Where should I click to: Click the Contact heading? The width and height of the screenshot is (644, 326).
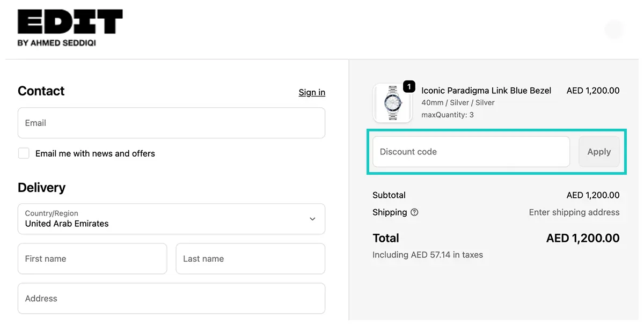click(41, 91)
